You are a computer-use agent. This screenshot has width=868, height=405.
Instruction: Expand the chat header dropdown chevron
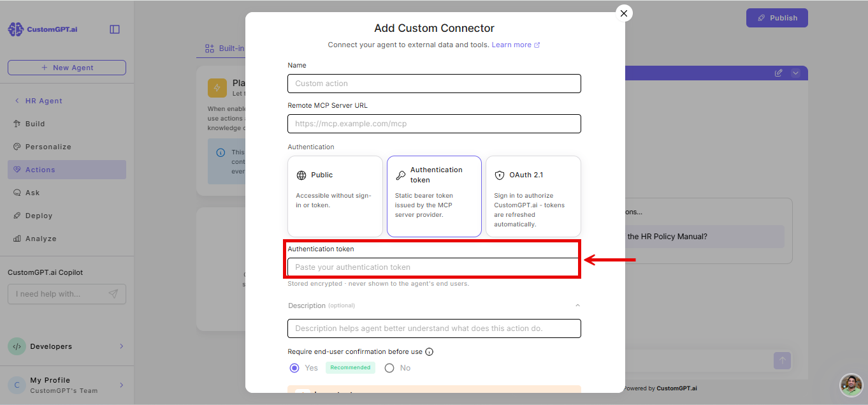point(795,73)
